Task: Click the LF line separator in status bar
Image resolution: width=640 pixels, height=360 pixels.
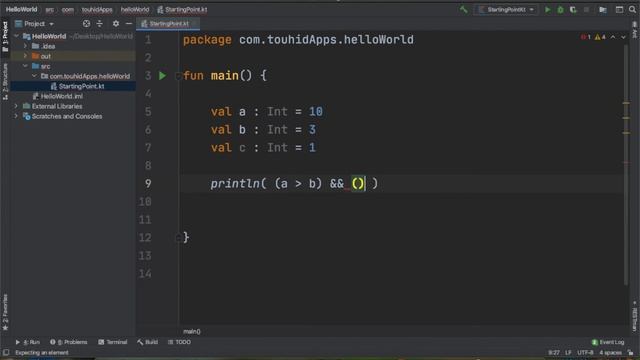Action: [568, 353]
